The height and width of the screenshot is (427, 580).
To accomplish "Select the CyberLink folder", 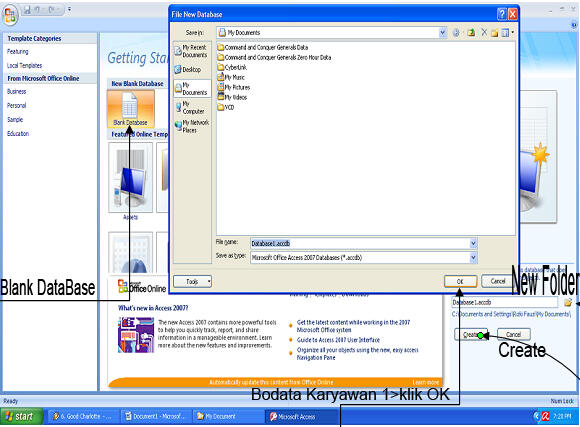I will tap(232, 67).
